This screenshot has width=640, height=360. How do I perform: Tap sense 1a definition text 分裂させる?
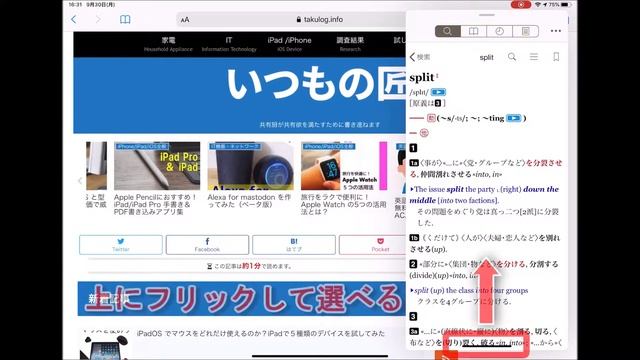coord(486,168)
